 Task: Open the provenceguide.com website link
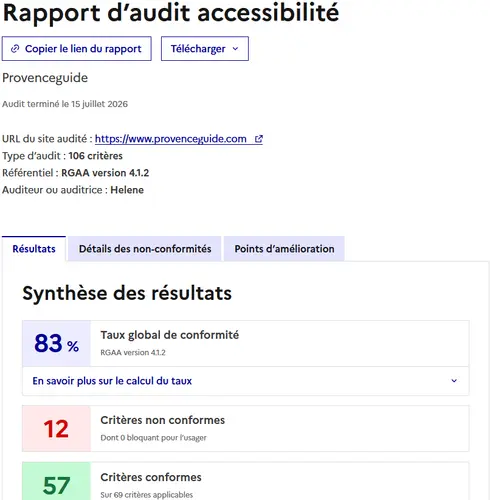click(179, 139)
